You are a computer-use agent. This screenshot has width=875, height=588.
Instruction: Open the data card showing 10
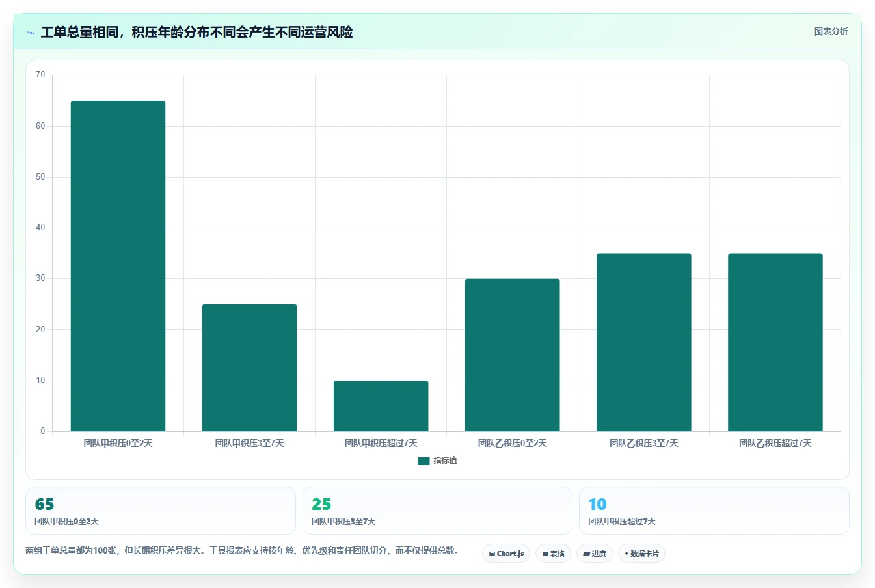pos(714,511)
